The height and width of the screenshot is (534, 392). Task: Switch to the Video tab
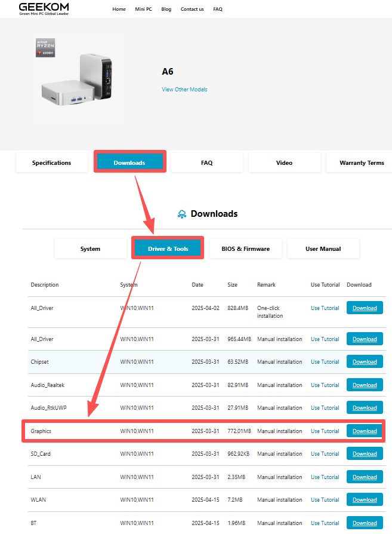(284, 162)
